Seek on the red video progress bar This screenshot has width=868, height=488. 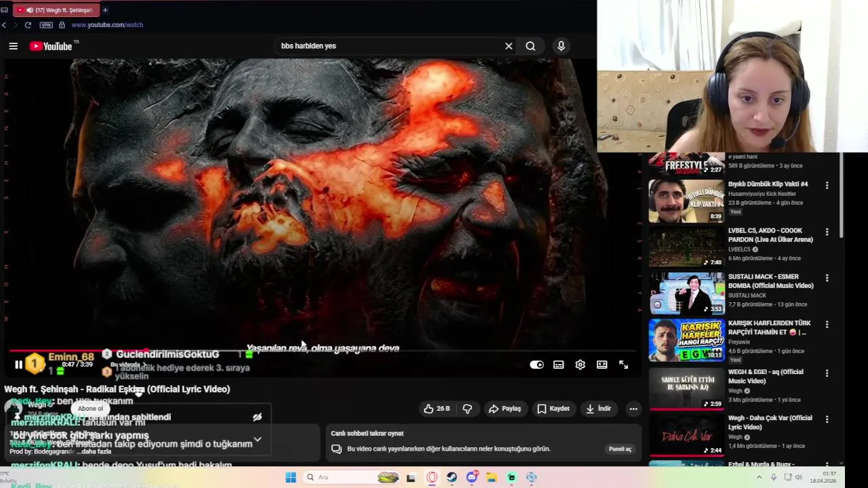322,351
